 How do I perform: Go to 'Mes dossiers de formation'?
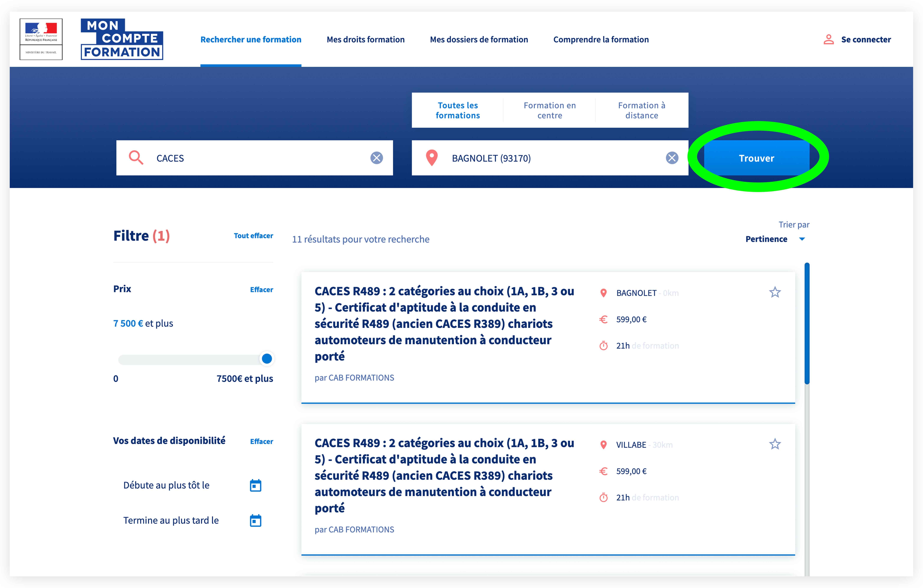[x=479, y=40]
